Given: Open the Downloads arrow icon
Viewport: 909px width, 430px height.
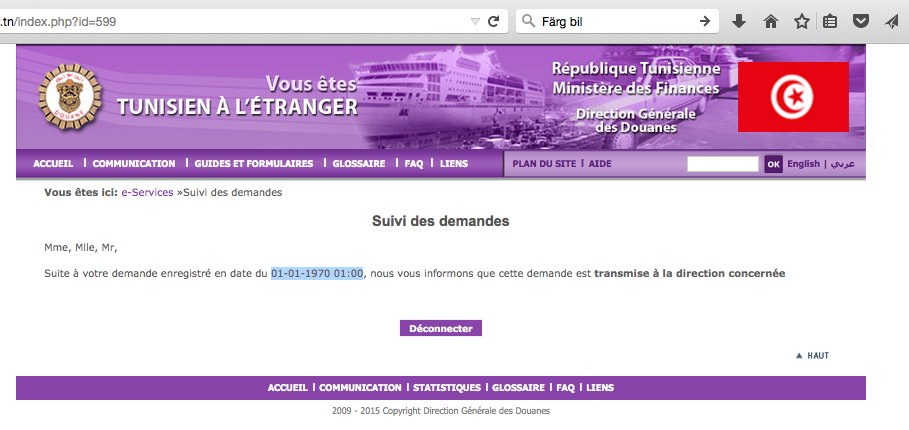Looking at the screenshot, I should pyautogui.click(x=739, y=22).
